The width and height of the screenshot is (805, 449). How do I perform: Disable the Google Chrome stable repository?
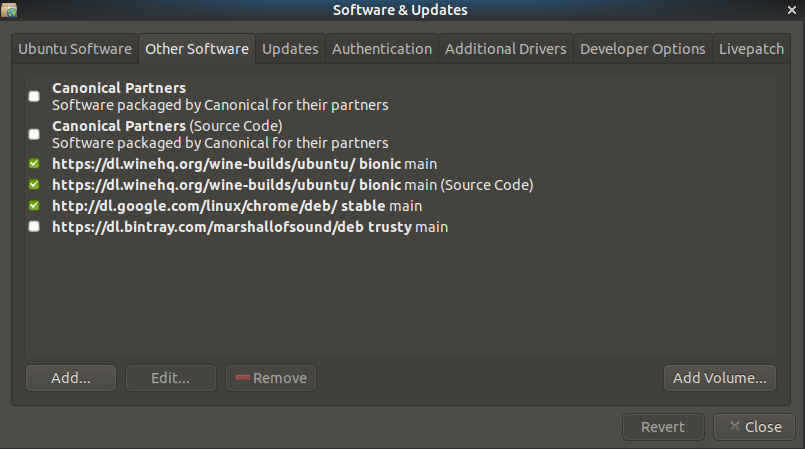[34, 206]
